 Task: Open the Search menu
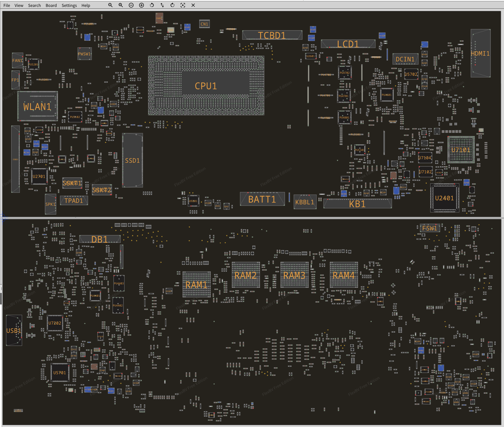point(34,5)
